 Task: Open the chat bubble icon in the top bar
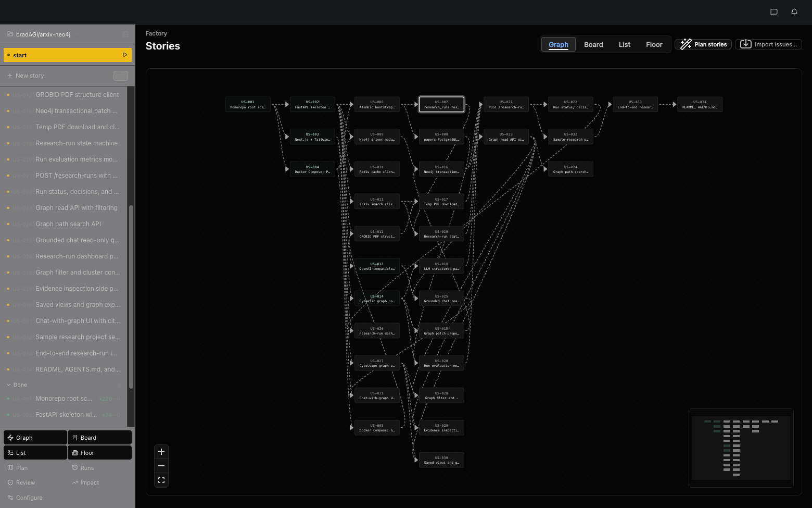pos(774,12)
